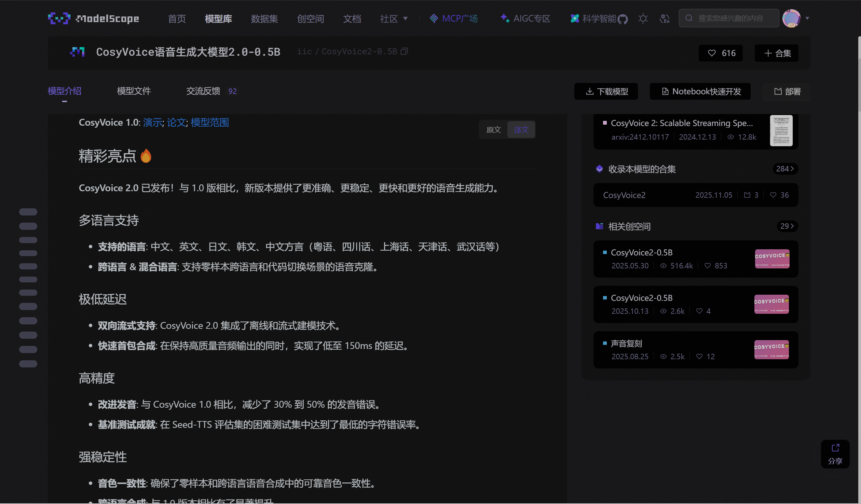Expand 相关创空间 list via chevron 29
861x504 pixels.
tap(788, 226)
